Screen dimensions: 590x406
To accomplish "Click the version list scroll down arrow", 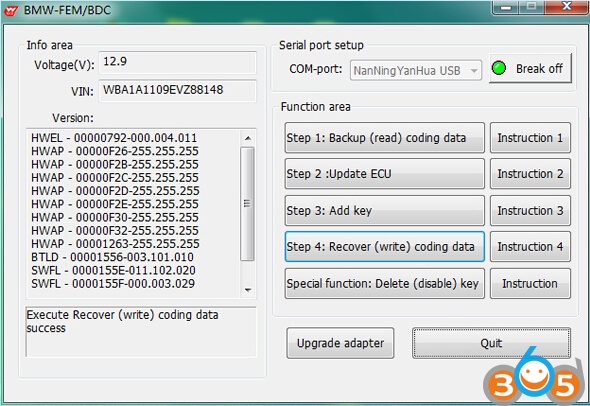I will tap(248, 290).
